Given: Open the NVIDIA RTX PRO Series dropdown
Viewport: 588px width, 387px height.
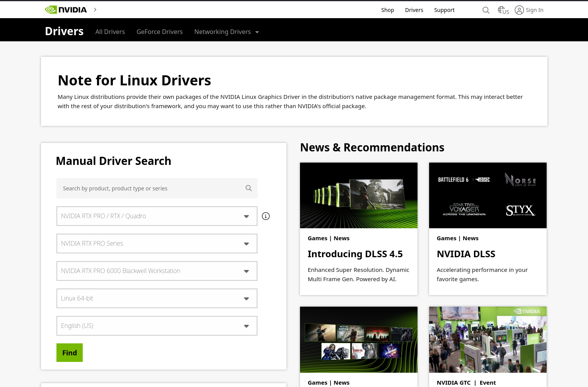Looking at the screenshot, I should (157, 243).
